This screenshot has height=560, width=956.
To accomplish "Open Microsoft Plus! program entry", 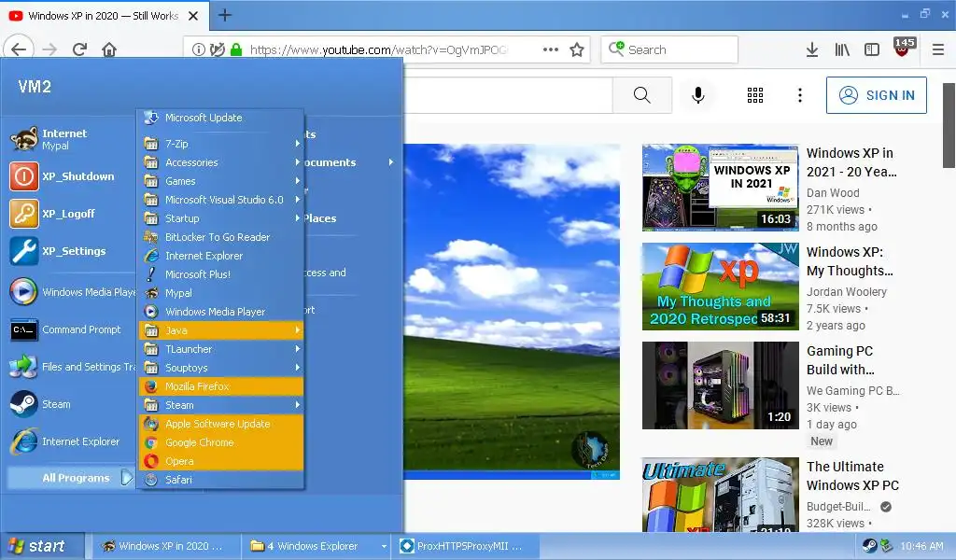I will tap(221, 274).
